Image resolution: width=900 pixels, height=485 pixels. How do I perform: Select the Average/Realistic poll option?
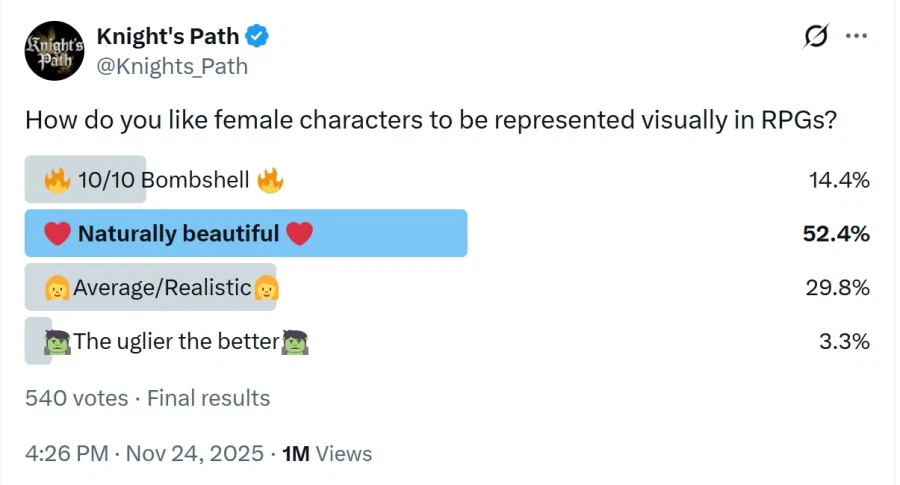click(x=162, y=288)
